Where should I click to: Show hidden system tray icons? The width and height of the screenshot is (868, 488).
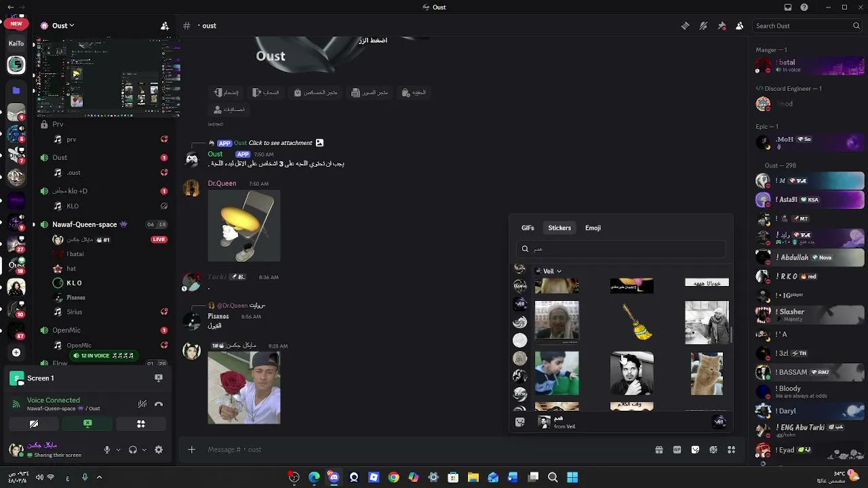99,478
